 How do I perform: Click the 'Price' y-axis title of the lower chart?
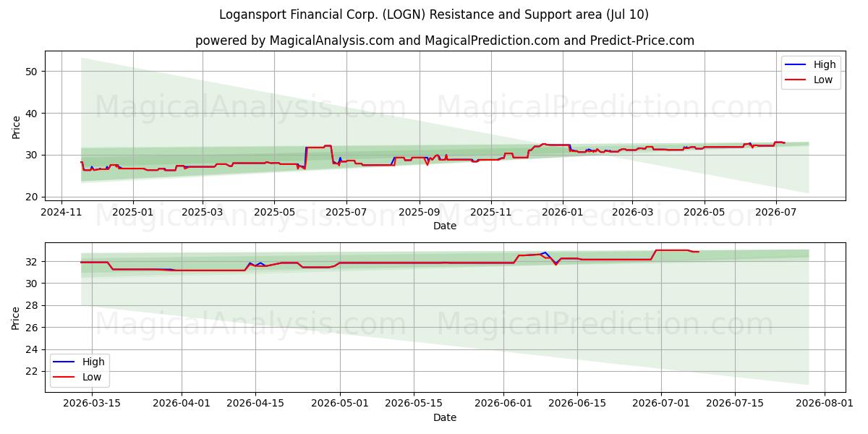17,318
